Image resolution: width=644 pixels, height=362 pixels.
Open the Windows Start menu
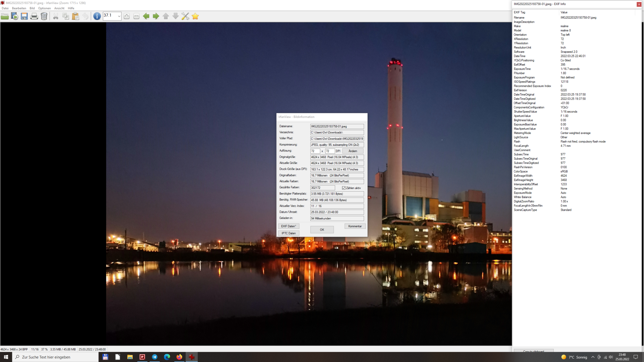(x=6, y=357)
